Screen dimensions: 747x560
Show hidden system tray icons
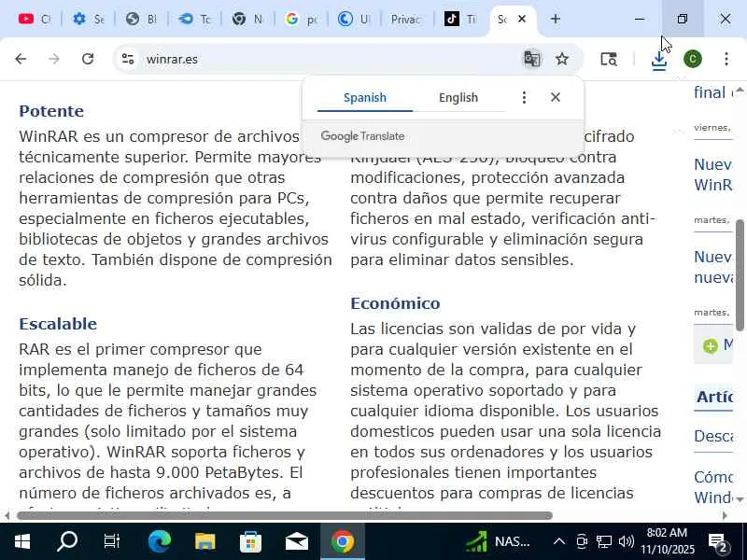(559, 541)
